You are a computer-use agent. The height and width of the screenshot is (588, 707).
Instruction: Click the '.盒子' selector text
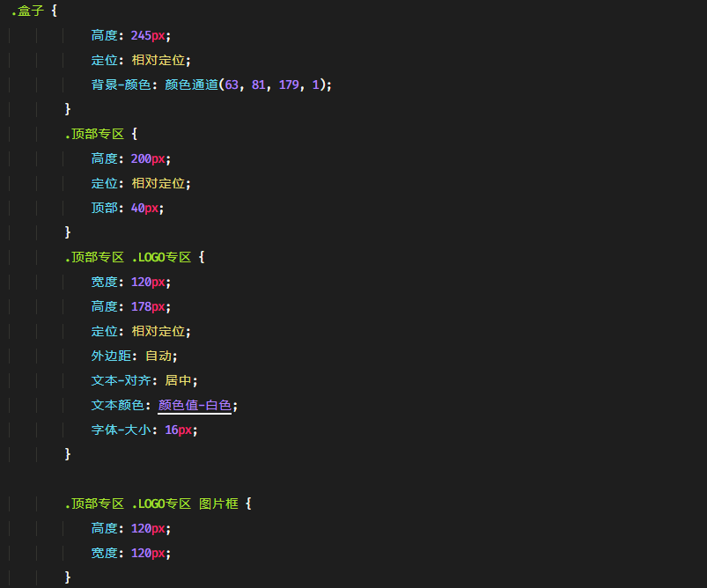point(27,11)
